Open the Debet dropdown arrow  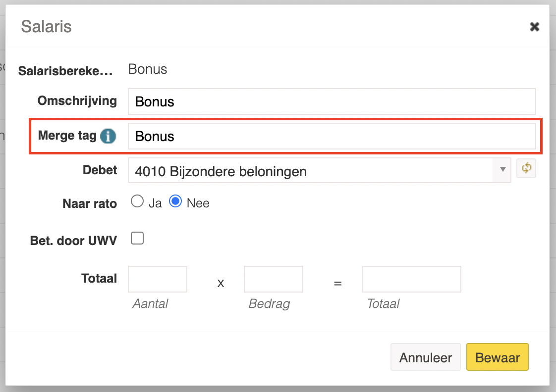tap(502, 170)
